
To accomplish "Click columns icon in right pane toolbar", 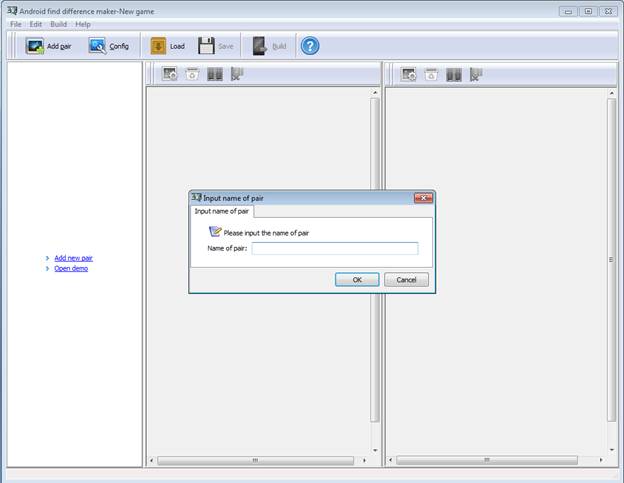I will pos(454,74).
